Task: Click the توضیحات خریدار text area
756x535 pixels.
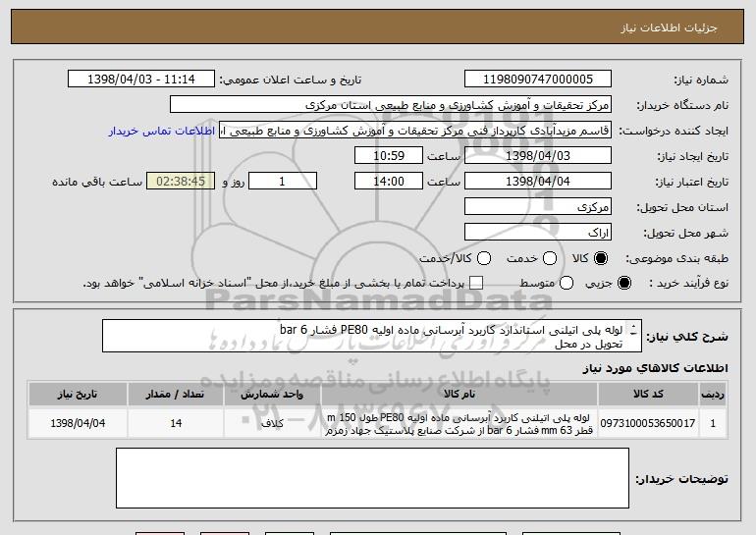Action: click(372, 478)
